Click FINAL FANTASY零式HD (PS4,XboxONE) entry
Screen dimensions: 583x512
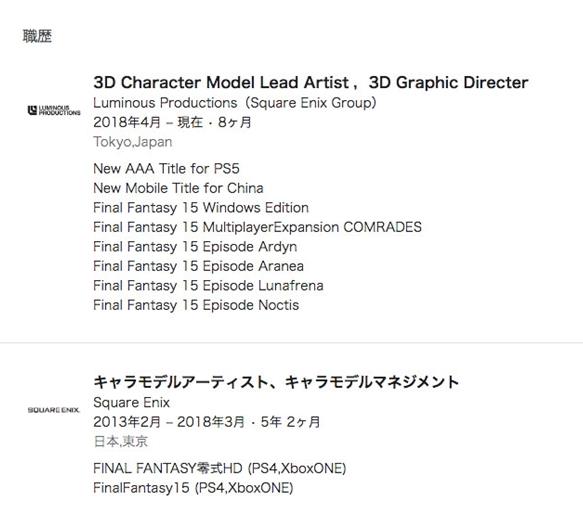click(x=219, y=468)
